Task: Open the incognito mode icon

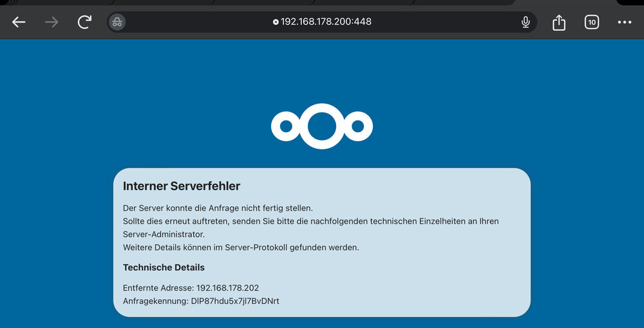Action: (x=117, y=22)
